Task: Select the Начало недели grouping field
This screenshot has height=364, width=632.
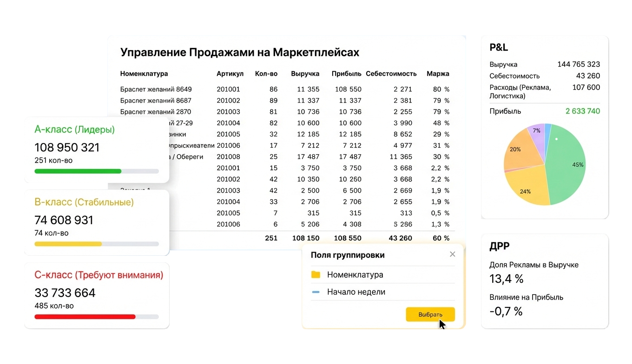Action: point(356,292)
